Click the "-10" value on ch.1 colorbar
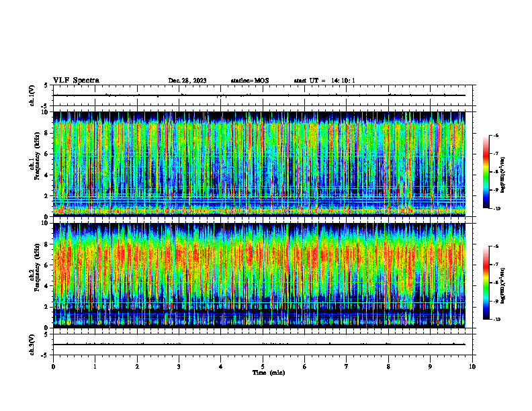The height and width of the screenshot is (411, 532). (x=496, y=209)
